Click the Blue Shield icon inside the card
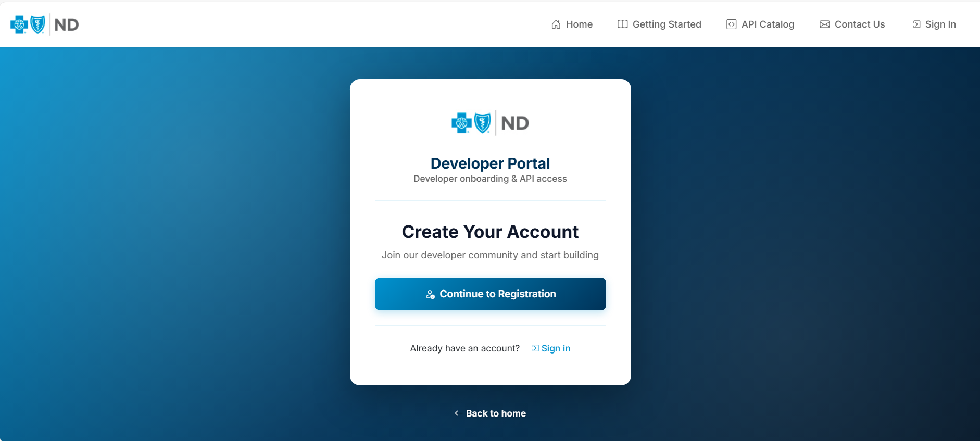The width and height of the screenshot is (980, 441). (x=483, y=123)
